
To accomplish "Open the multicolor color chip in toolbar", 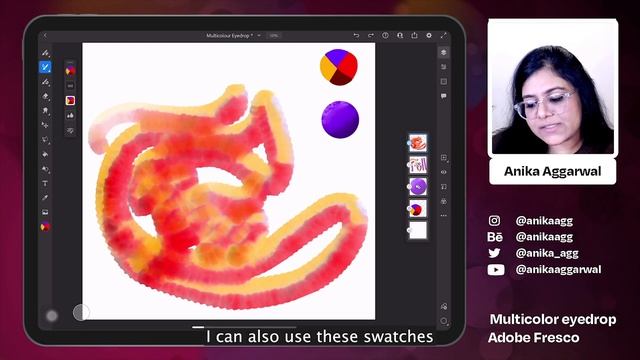I will (45, 227).
